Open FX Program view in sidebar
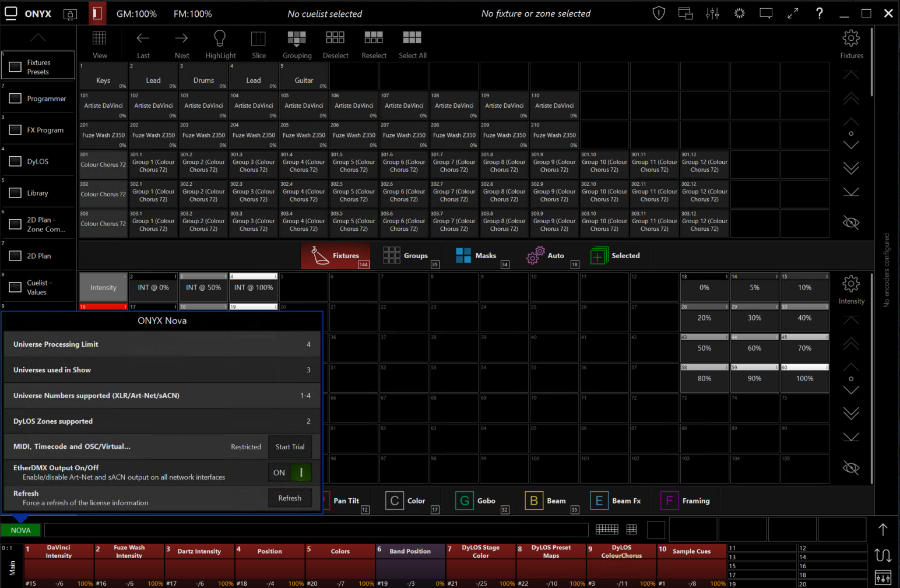 pos(38,130)
